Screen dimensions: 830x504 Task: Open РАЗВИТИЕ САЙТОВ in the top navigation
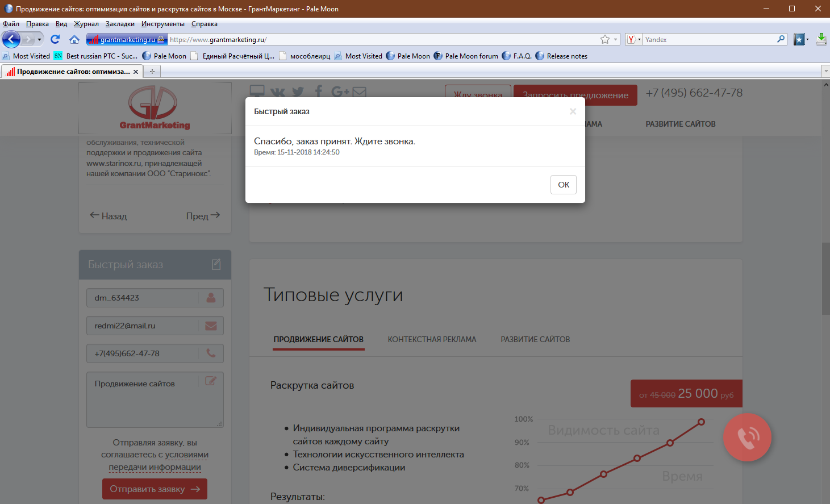point(681,124)
